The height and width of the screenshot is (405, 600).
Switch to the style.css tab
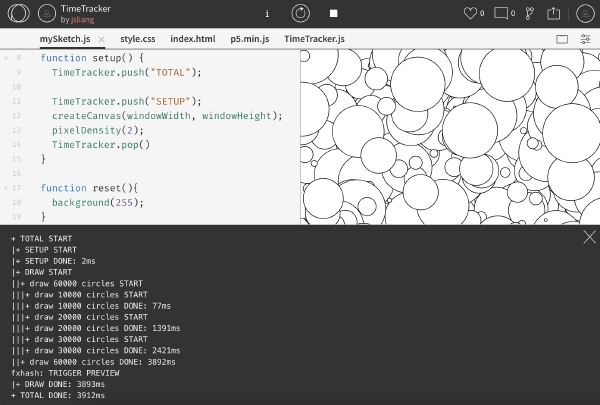(138, 39)
